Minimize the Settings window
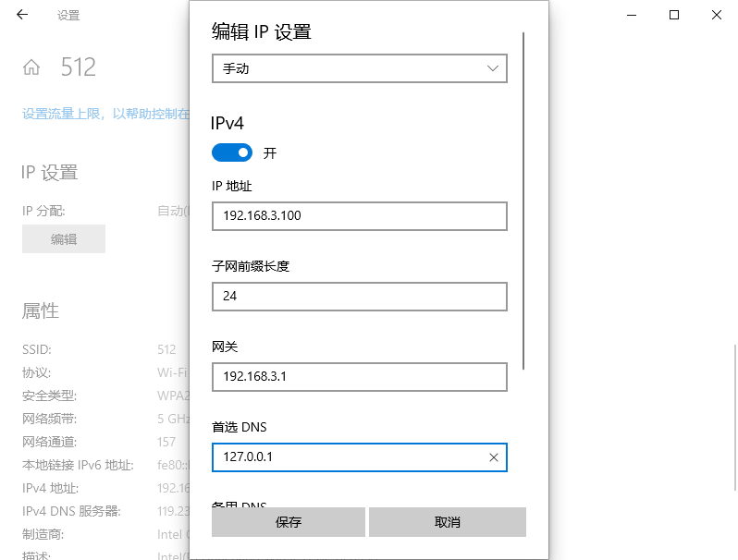 point(632,15)
